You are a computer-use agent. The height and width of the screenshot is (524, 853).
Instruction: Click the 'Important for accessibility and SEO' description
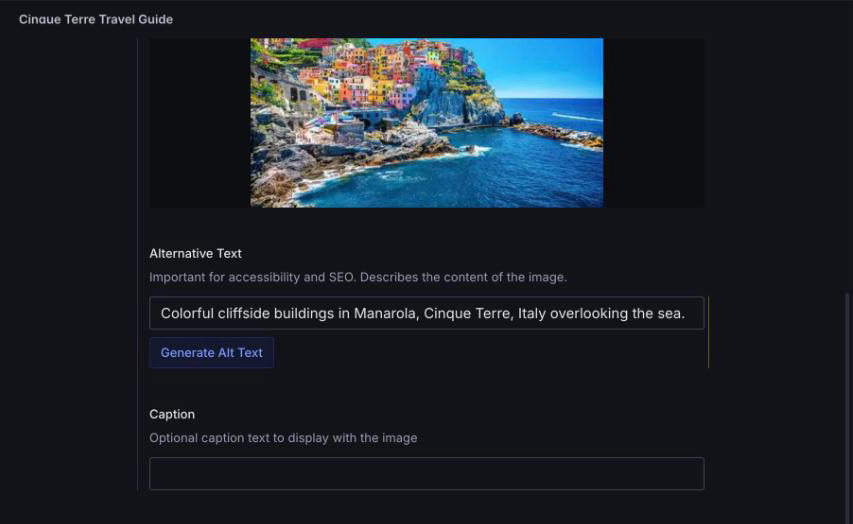(x=358, y=277)
